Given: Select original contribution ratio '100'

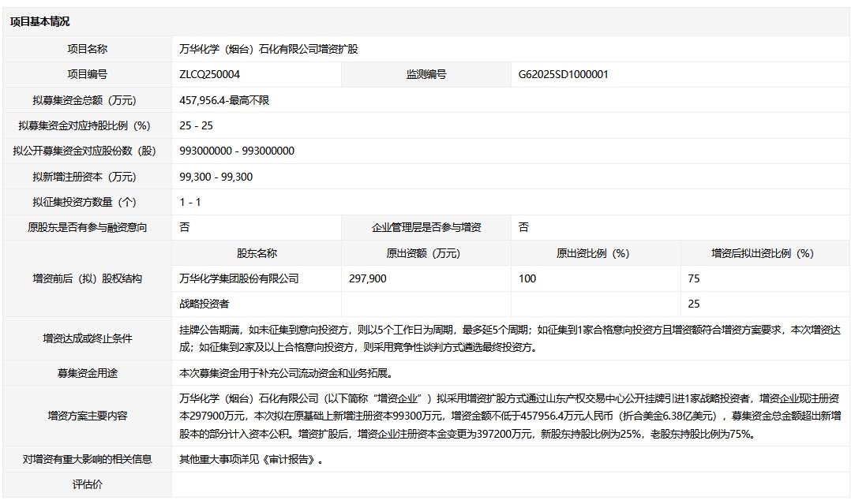Looking at the screenshot, I should [527, 278].
